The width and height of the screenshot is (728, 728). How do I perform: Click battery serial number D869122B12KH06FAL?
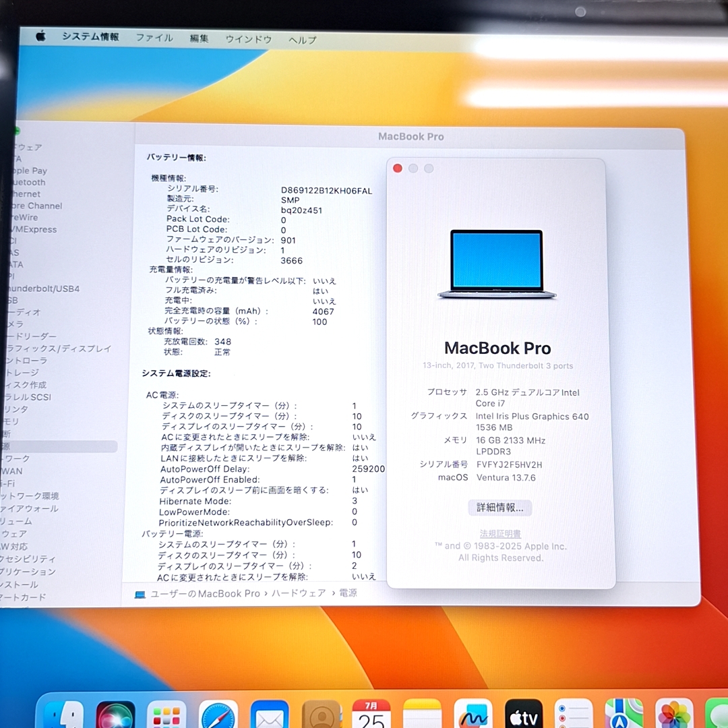pyautogui.click(x=326, y=190)
